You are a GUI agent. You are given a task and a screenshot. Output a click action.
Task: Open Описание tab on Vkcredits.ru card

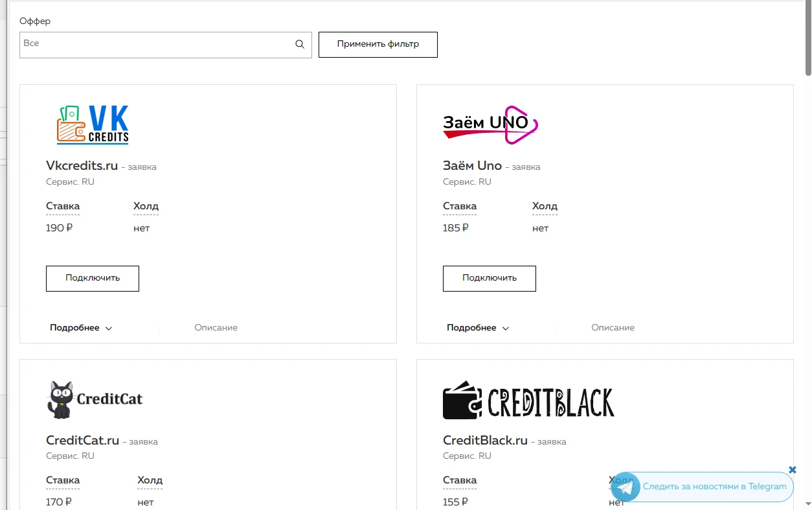216,328
